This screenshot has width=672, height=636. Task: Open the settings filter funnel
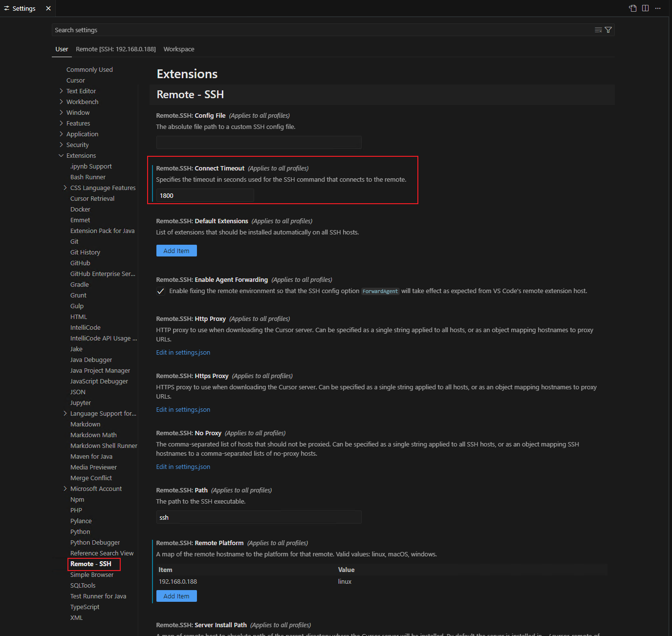click(608, 30)
